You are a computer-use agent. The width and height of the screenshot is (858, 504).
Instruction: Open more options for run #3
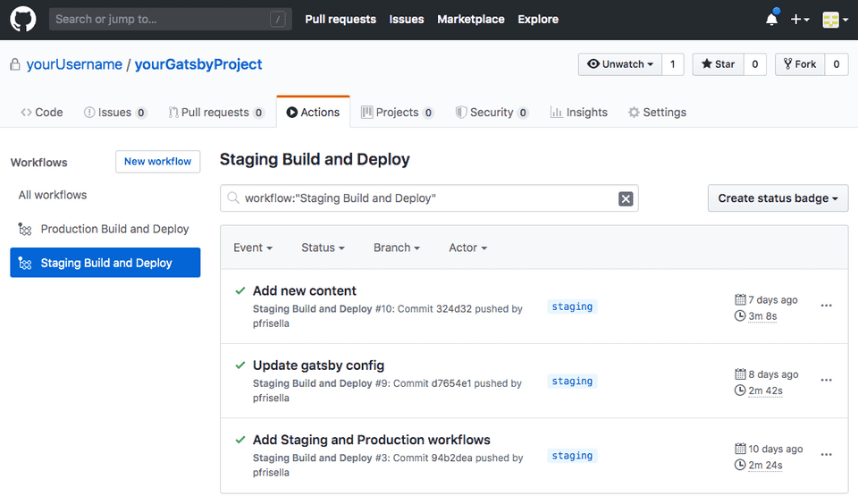pyautogui.click(x=826, y=454)
